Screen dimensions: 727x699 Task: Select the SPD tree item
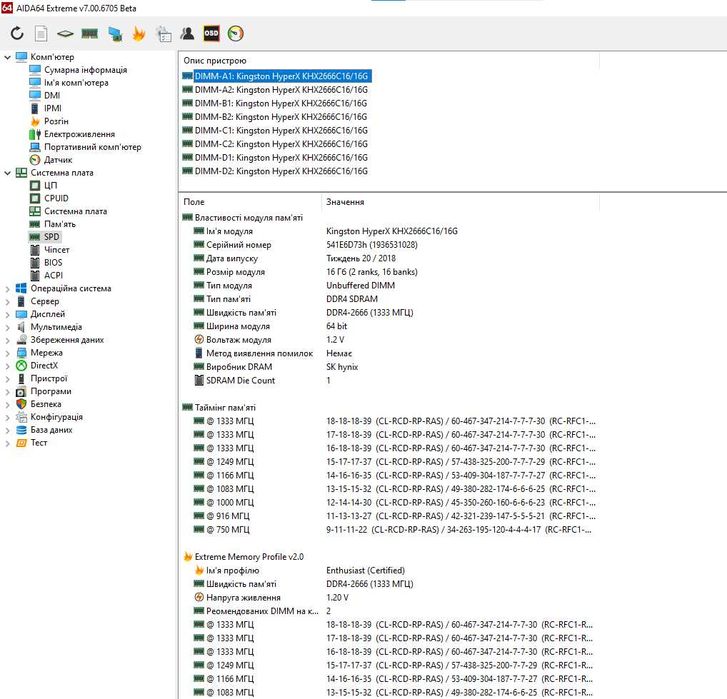coord(51,237)
